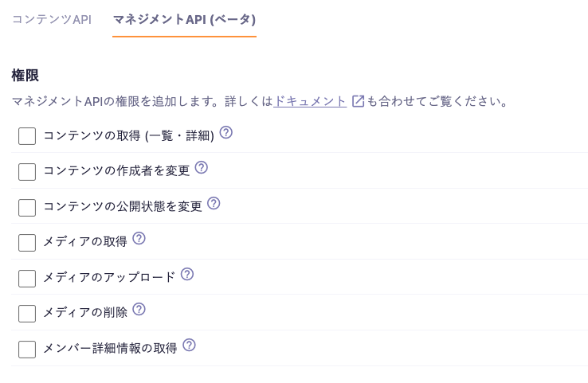The width and height of the screenshot is (588, 383).
Task: Show help for コンテンツの公開状態を変更
Action: click(x=214, y=203)
